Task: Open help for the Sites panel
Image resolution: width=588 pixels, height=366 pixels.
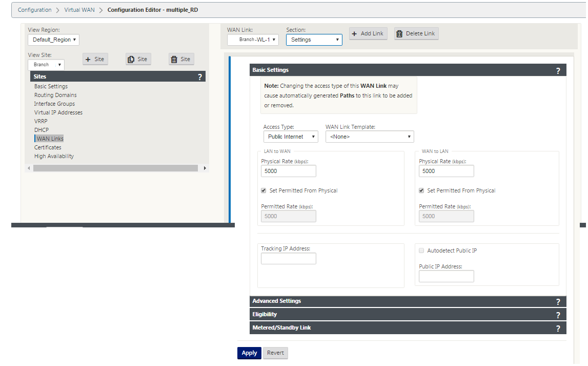Action: (x=200, y=77)
